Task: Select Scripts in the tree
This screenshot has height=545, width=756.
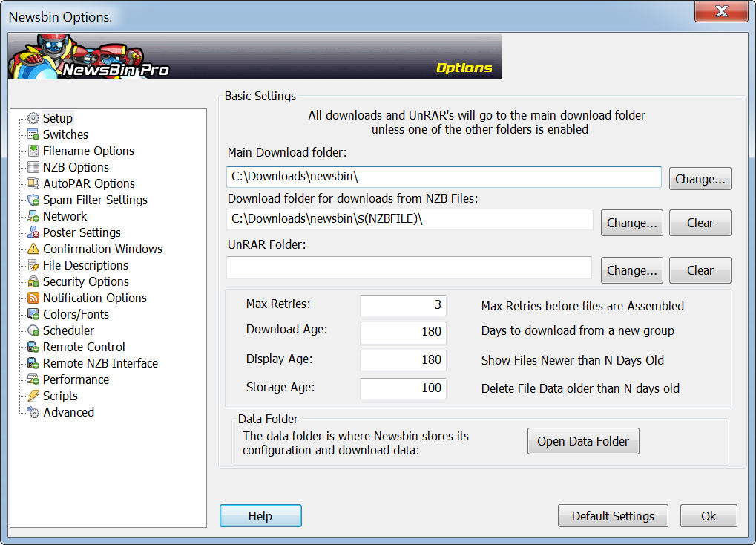Action: 60,396
